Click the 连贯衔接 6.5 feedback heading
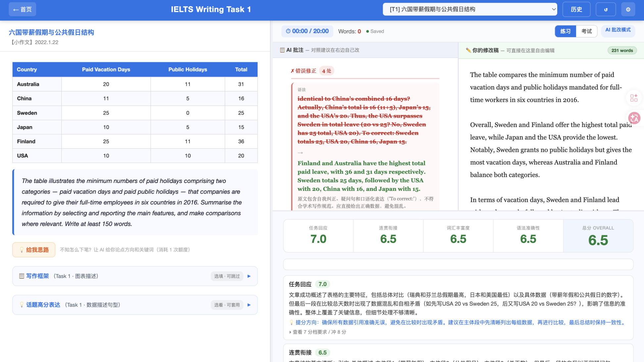This screenshot has width=644, height=362. coord(309,352)
